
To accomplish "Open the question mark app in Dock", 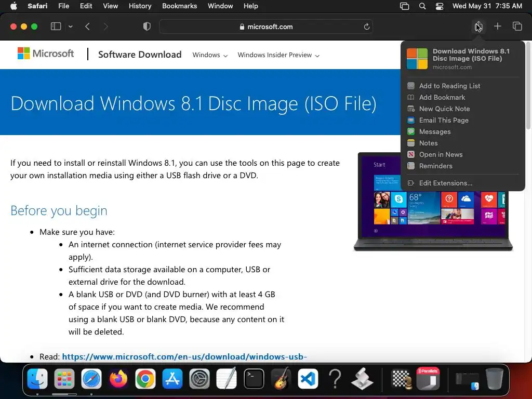I will pyautogui.click(x=335, y=379).
